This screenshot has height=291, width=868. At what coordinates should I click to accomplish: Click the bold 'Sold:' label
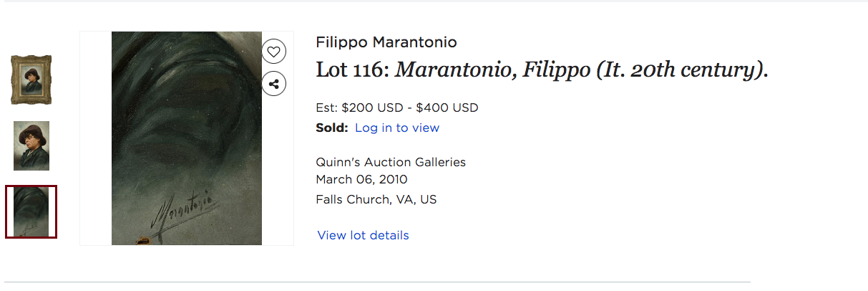[x=331, y=128]
